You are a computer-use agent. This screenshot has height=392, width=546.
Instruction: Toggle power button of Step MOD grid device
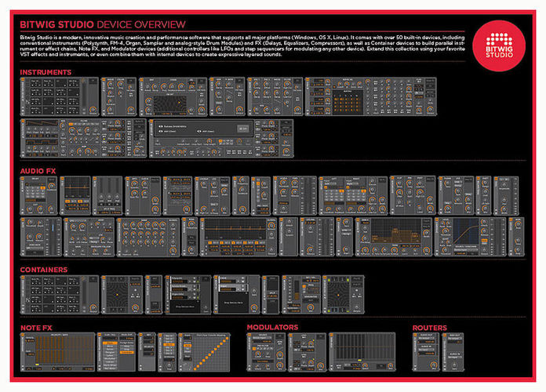[331, 336]
